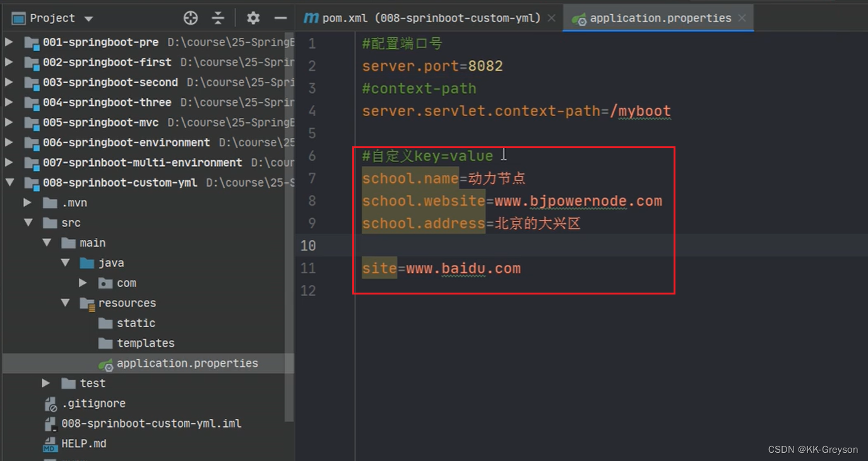Click the locate/select opened file target icon
Screen dimensions: 868x461
pos(191,18)
